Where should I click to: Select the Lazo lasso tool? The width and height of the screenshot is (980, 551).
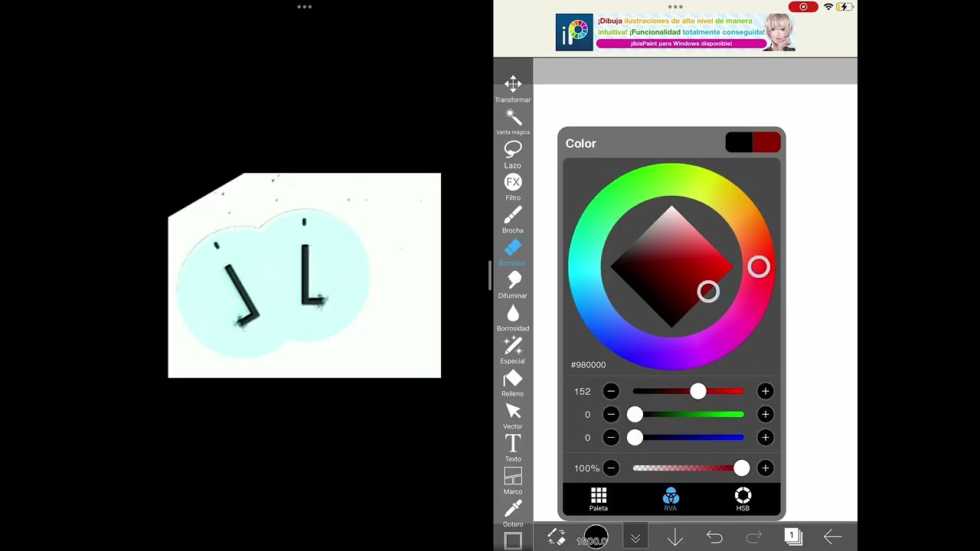click(x=513, y=154)
